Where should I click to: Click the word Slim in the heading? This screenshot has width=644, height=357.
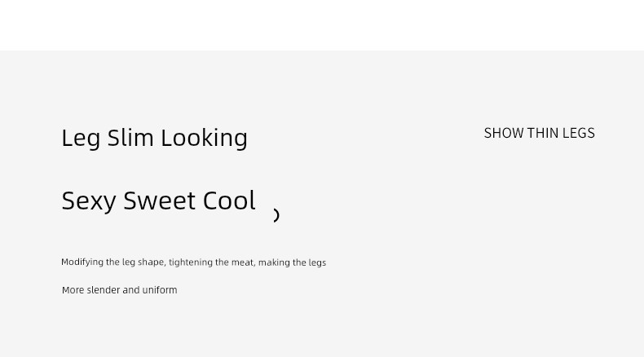130,138
